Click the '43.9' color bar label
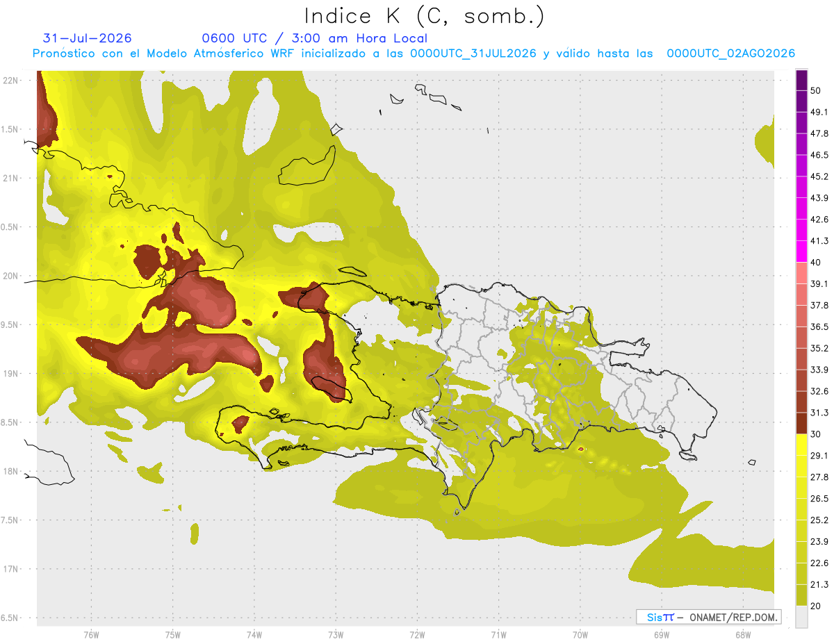Viewport: 834px width, 644px height. point(819,198)
